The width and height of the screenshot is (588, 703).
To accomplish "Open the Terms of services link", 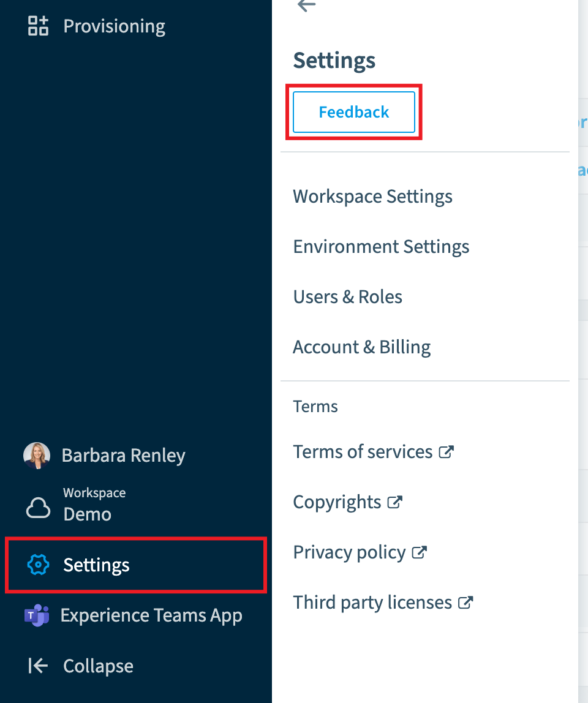I will click(363, 452).
